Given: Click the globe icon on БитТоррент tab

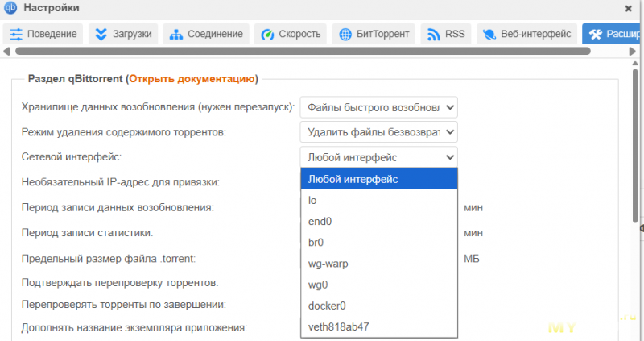Looking at the screenshot, I should [x=345, y=35].
